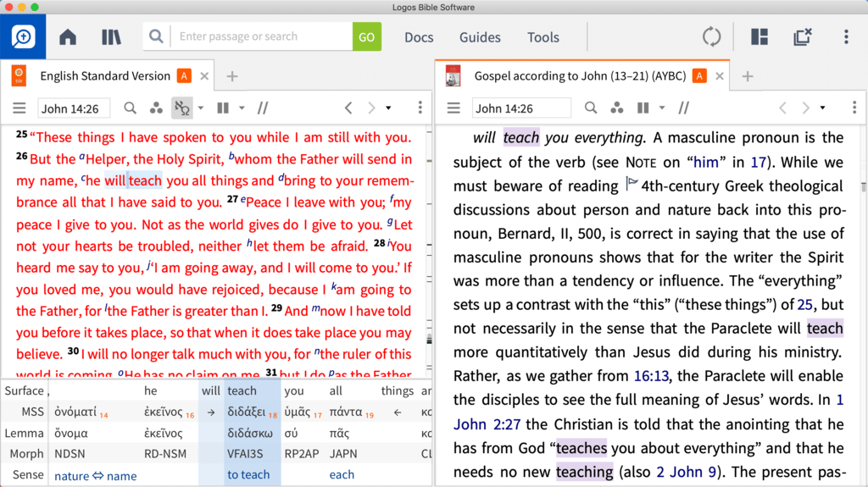This screenshot has height=487, width=868.
Task: Search inside the AYBC commentary
Action: (591, 108)
